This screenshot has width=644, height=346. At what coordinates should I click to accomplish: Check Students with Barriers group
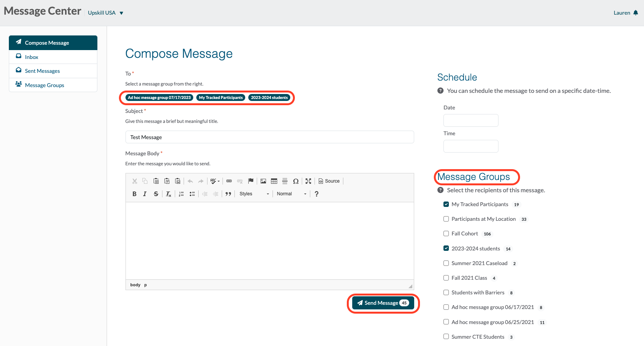pos(446,292)
